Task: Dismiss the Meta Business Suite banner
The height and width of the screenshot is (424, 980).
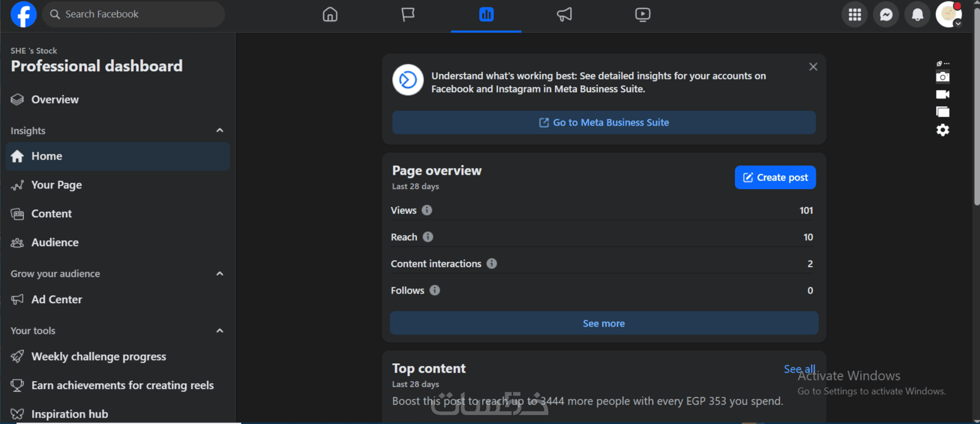Action: [x=813, y=67]
